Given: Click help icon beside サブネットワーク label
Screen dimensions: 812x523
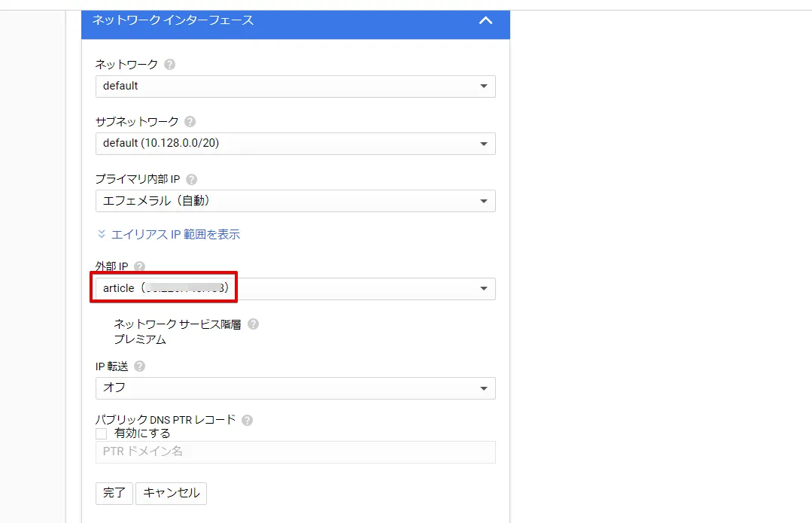Looking at the screenshot, I should [x=190, y=121].
